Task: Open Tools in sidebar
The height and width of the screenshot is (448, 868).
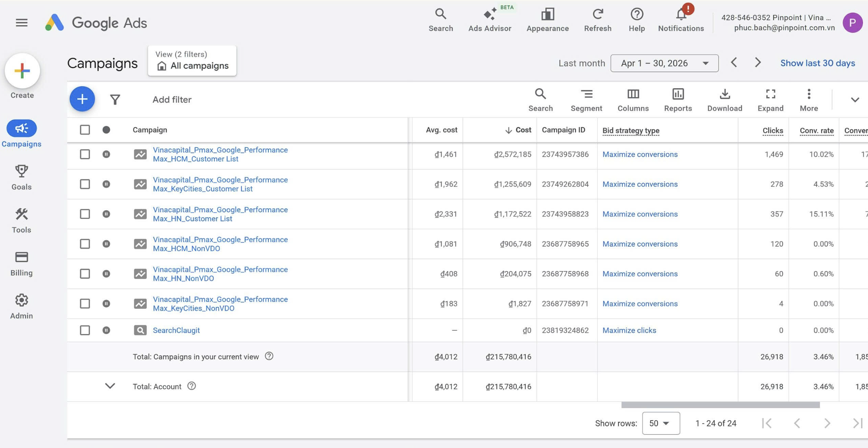Action: pos(21,221)
